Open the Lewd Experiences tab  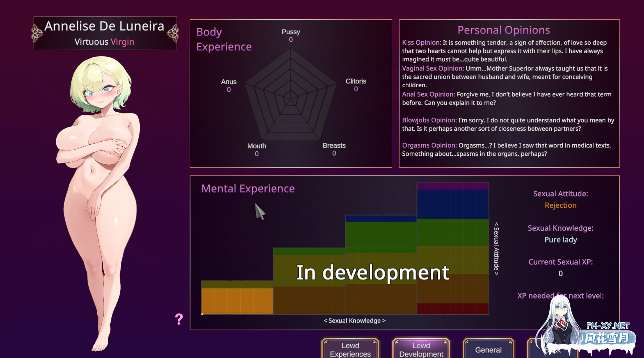[x=350, y=349]
